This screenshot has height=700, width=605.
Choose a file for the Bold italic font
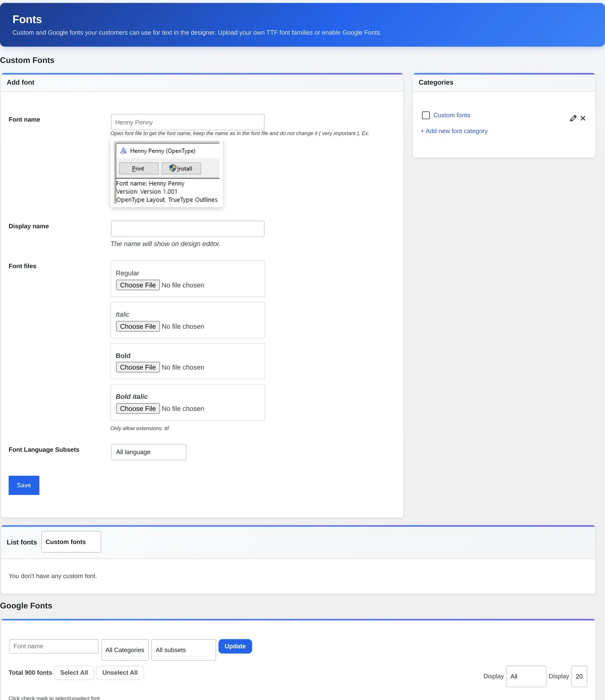pyautogui.click(x=138, y=409)
